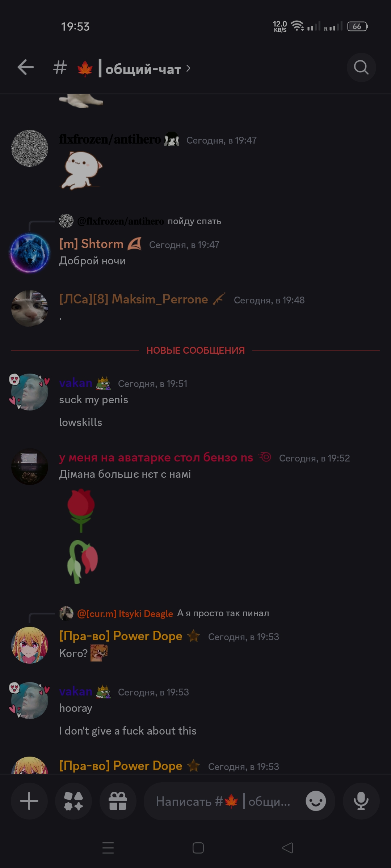Open the @flxfrozen/antihero replied message preview
The image size is (391, 868).
pos(140,221)
